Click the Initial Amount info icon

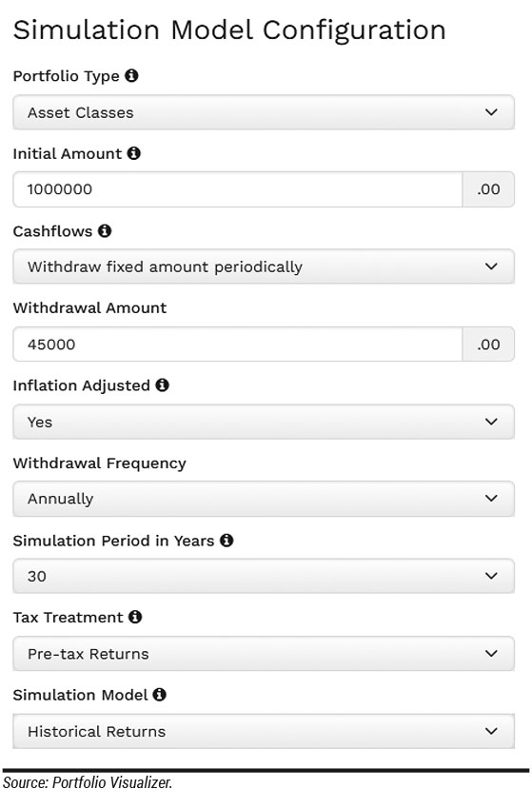click(x=133, y=153)
